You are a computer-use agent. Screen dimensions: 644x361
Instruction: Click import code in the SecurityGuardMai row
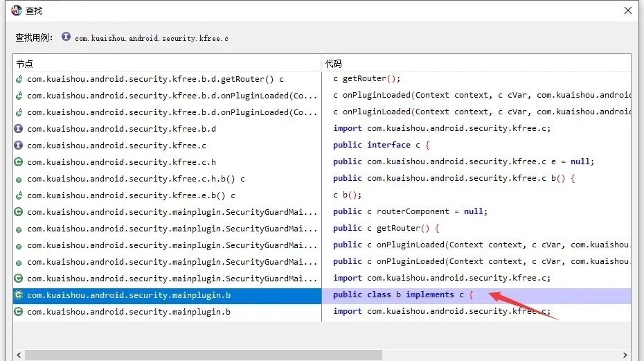(442, 278)
